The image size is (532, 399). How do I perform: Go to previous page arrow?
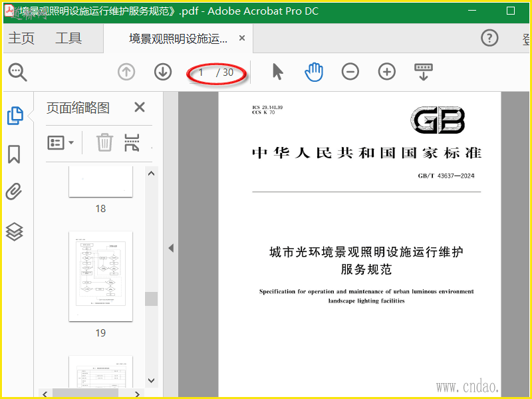(126, 72)
